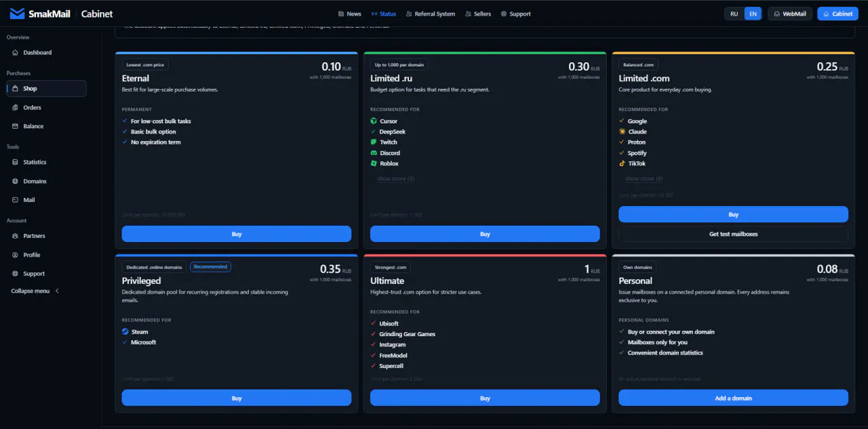Click Ubisoft in Ultimate list
The width and height of the screenshot is (868, 429).
tap(389, 324)
